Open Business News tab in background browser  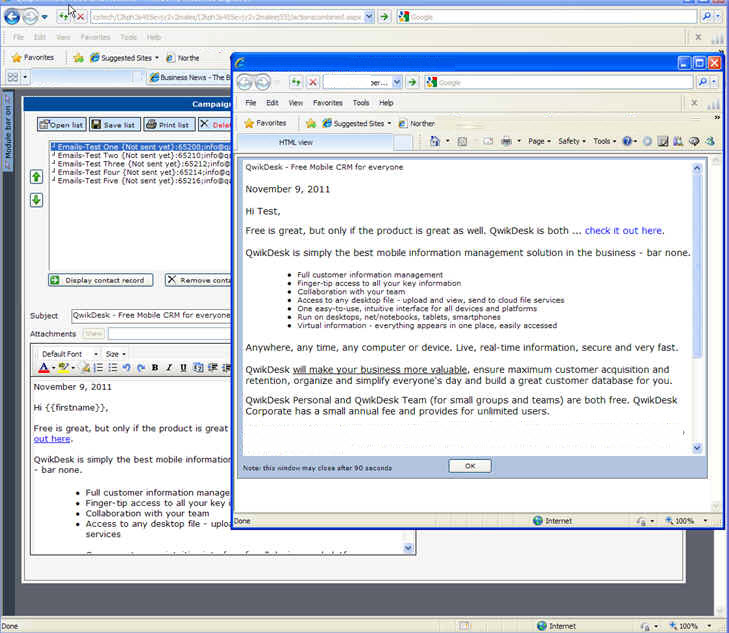point(190,77)
